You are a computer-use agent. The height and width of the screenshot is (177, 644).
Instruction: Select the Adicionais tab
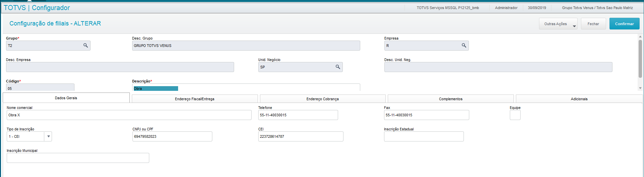click(x=579, y=99)
